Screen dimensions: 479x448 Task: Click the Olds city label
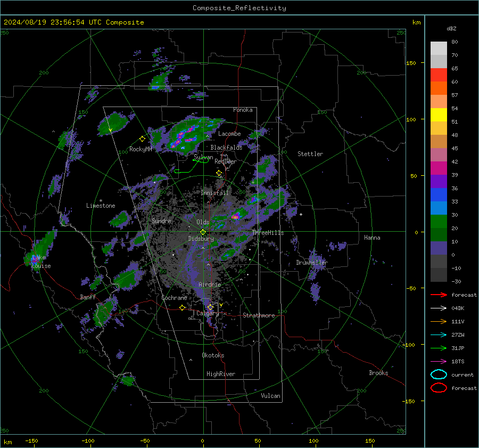[203, 222]
